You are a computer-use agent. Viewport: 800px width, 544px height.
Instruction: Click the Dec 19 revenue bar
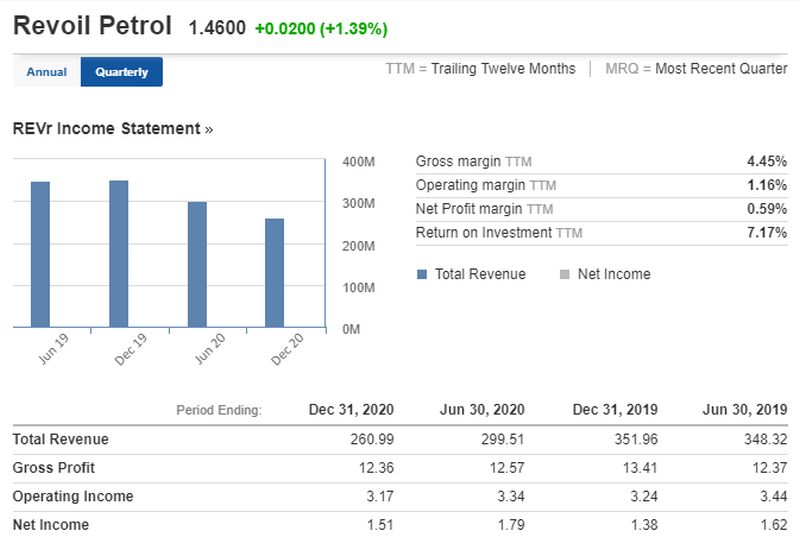click(x=119, y=254)
